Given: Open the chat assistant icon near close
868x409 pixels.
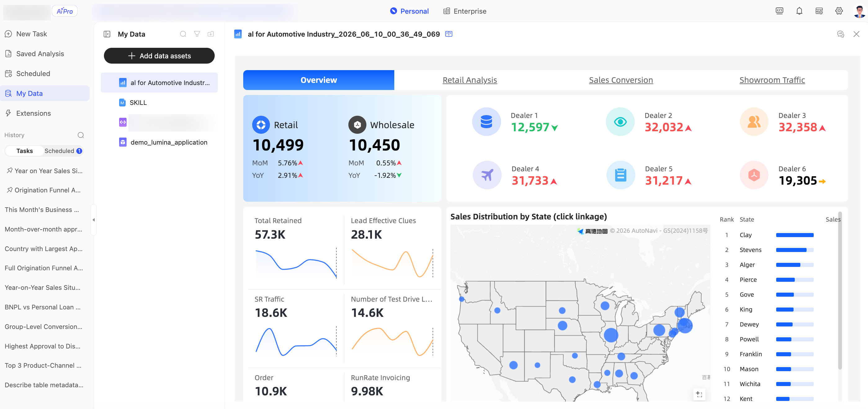Looking at the screenshot, I should click(x=840, y=34).
